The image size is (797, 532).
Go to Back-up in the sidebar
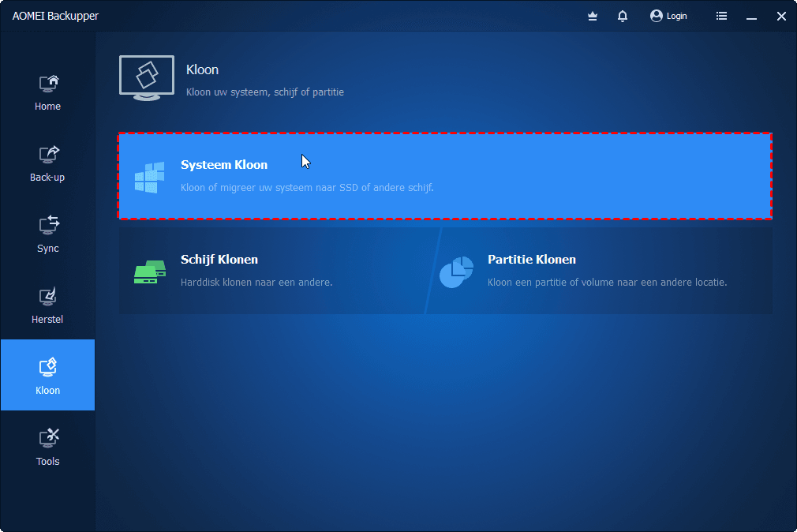[x=47, y=163]
